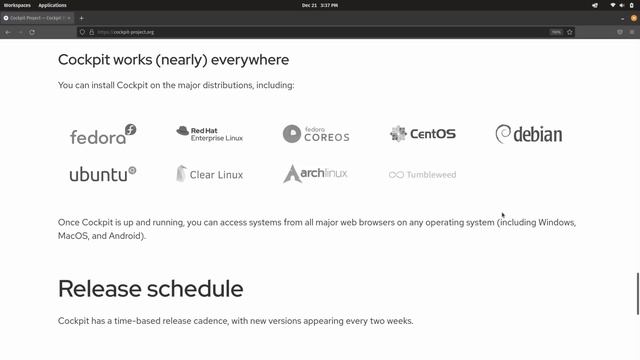640x360 pixels.
Task: Go back using browser back arrow
Action: click(x=8, y=32)
